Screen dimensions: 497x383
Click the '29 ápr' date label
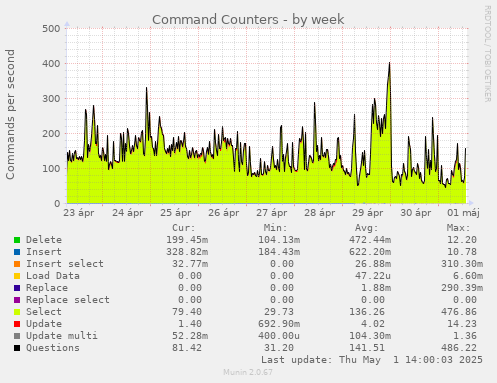point(368,213)
